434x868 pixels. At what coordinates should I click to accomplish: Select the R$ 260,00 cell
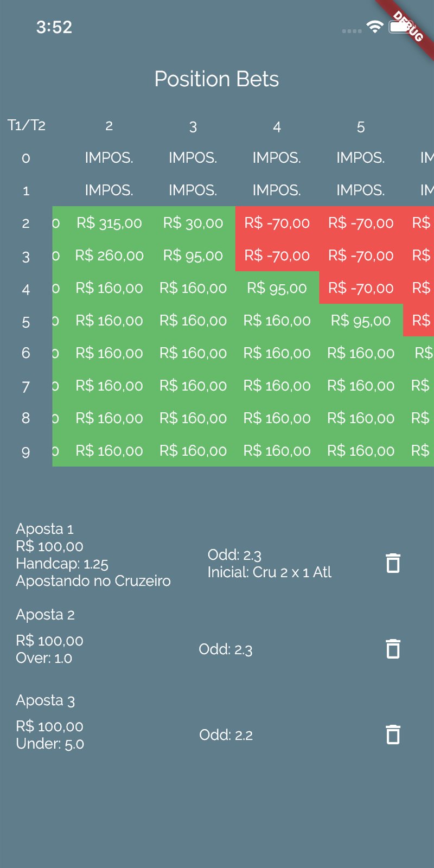[109, 256]
